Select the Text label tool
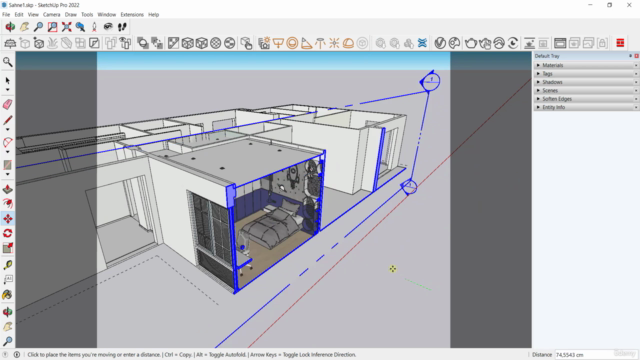This screenshot has width=640, height=360. coord(7,280)
